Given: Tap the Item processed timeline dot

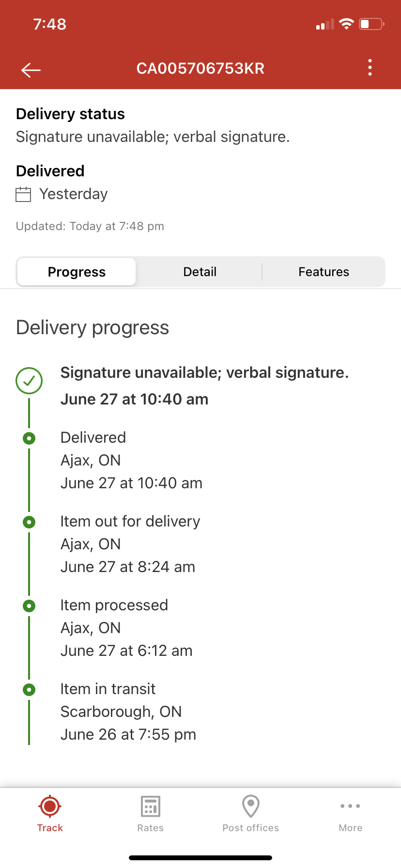Looking at the screenshot, I should [x=29, y=606].
